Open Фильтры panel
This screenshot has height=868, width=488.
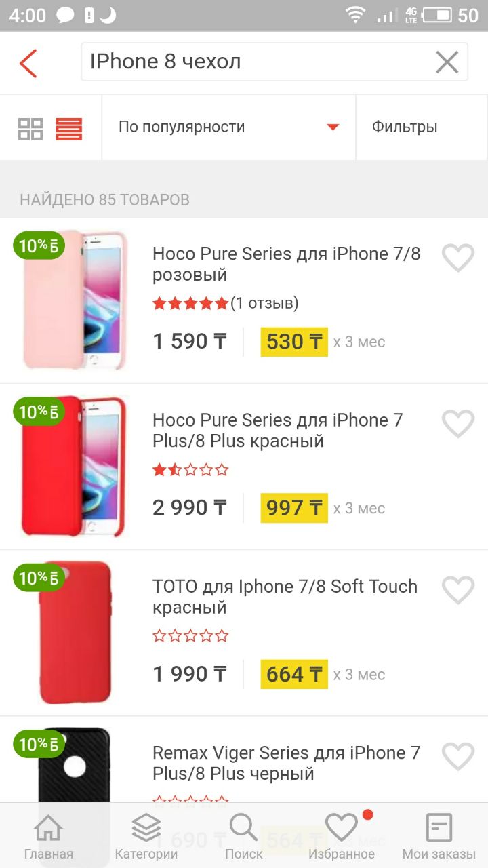(422, 127)
